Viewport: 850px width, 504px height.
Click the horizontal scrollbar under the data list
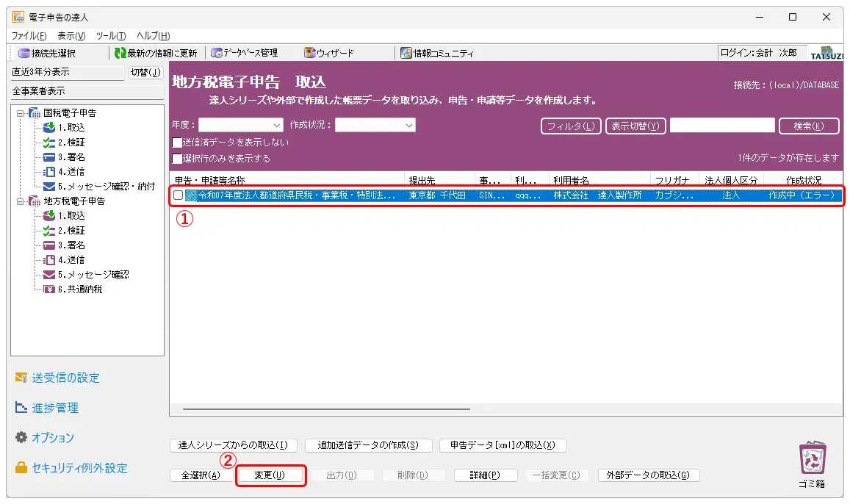(x=326, y=409)
